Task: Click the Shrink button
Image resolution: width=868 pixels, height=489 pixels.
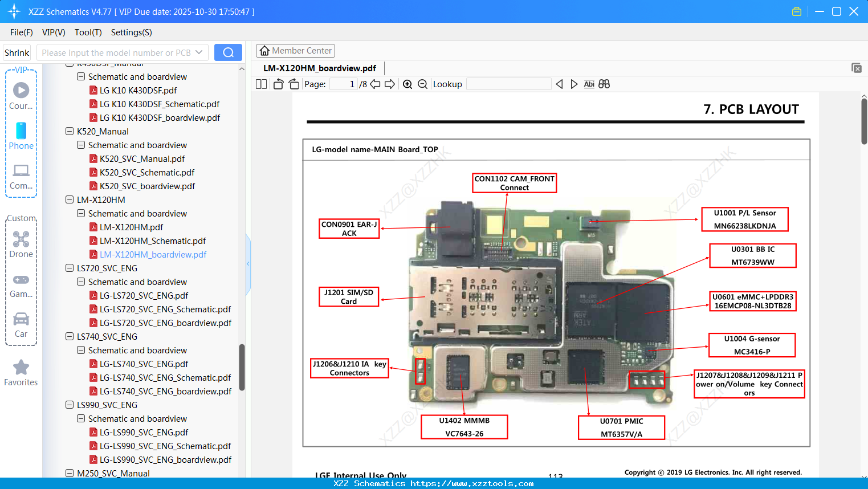Action: click(x=17, y=52)
